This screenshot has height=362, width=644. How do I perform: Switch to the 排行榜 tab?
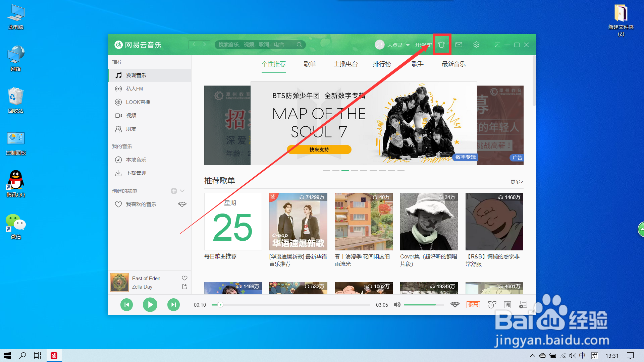click(x=382, y=64)
